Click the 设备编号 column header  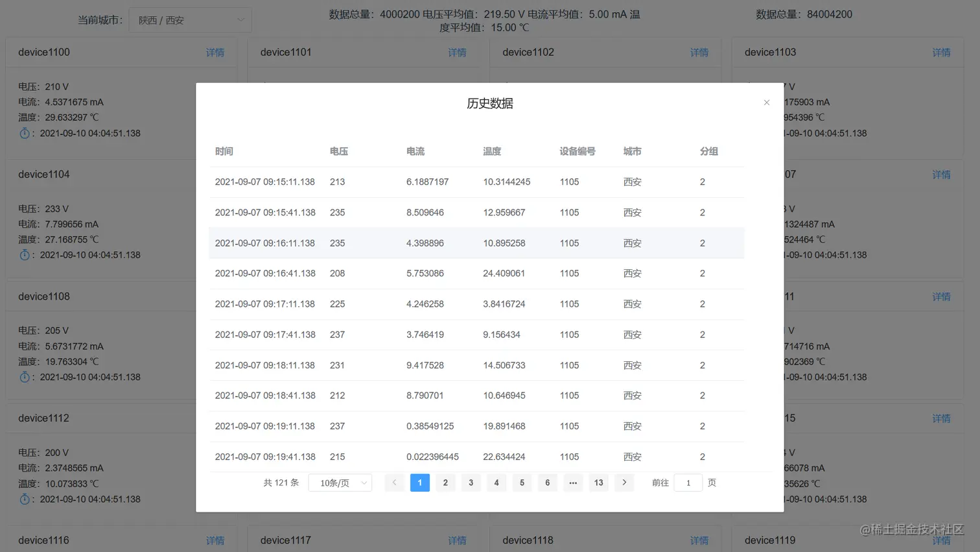(x=577, y=151)
